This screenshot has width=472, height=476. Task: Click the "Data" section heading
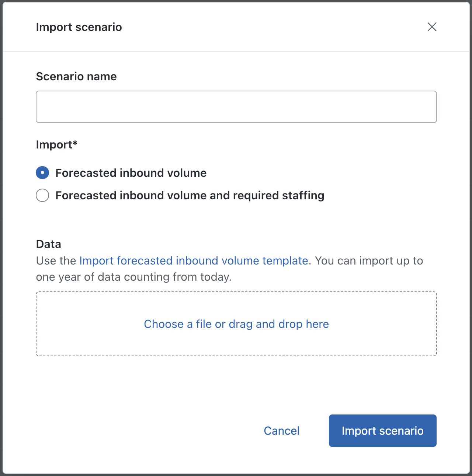point(48,244)
